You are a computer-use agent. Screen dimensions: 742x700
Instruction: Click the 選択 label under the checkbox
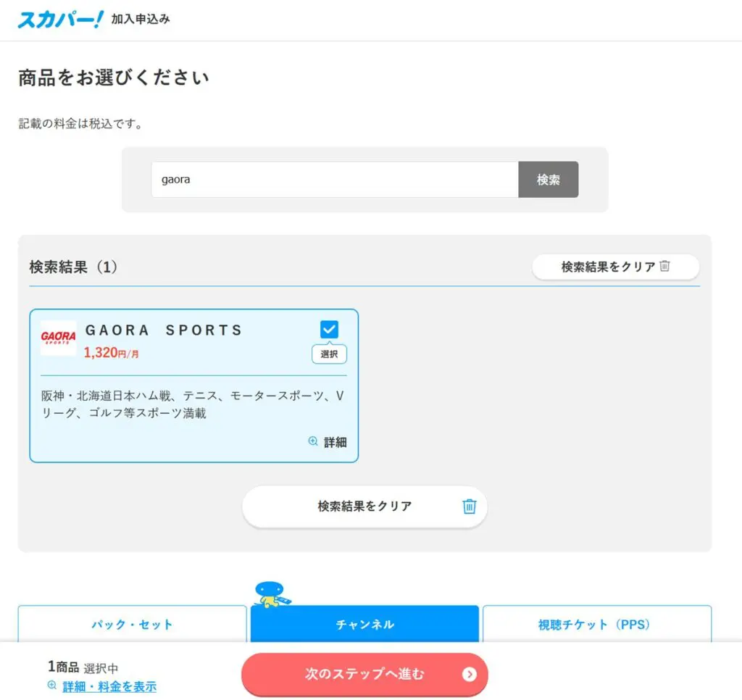coord(329,354)
